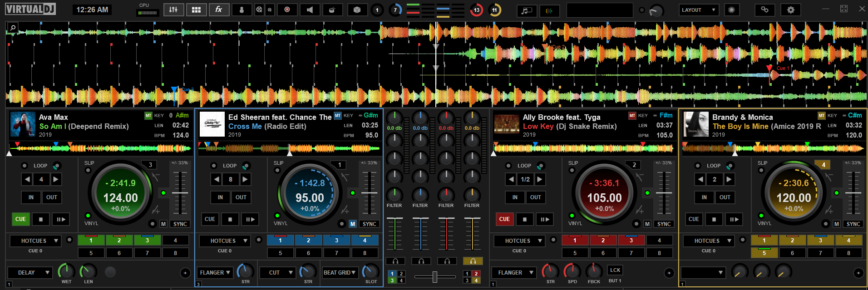This screenshot has width=868, height=290.
Task: Toggle the round button beside the master knob
Action: [641, 10]
